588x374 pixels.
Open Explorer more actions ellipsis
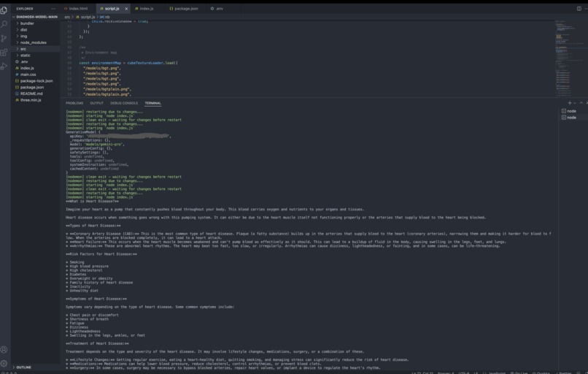tap(53, 8)
